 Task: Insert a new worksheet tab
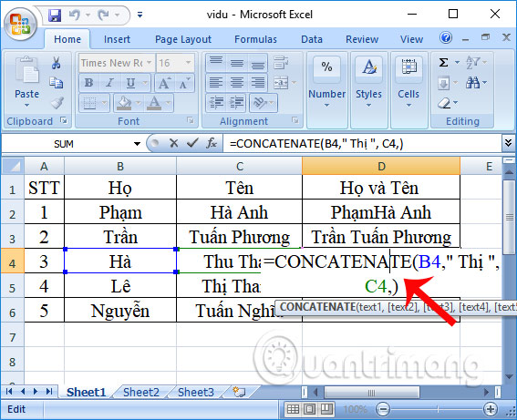coord(239,392)
